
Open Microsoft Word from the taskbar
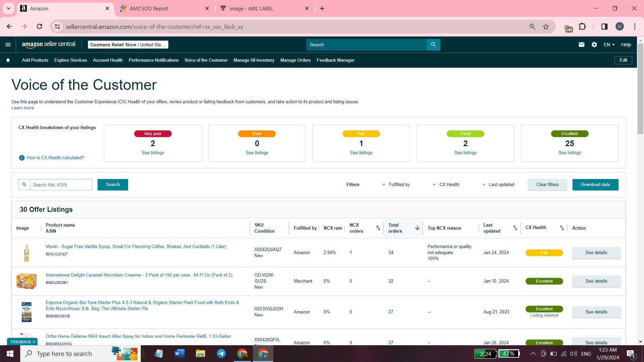coord(179,354)
